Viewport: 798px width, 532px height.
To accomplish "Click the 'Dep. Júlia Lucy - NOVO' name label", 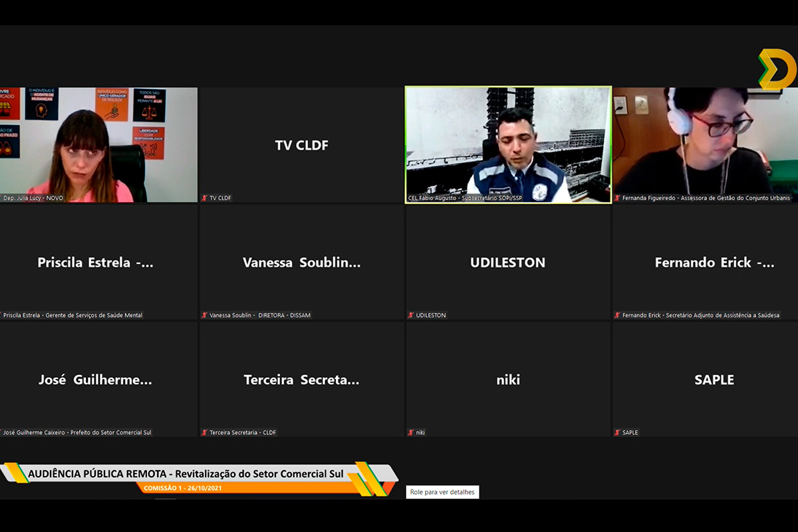I will pos(33,198).
